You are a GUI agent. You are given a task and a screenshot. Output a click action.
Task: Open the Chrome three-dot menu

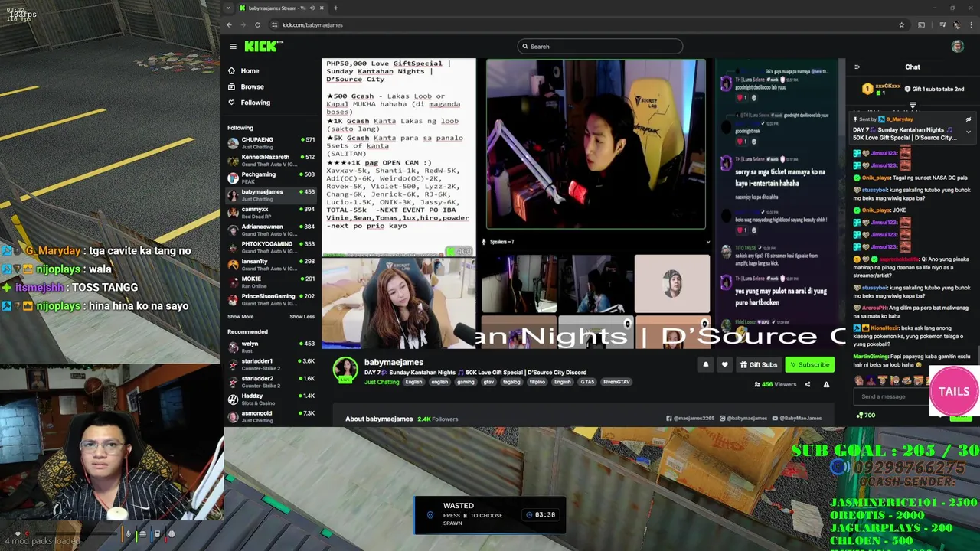click(971, 24)
